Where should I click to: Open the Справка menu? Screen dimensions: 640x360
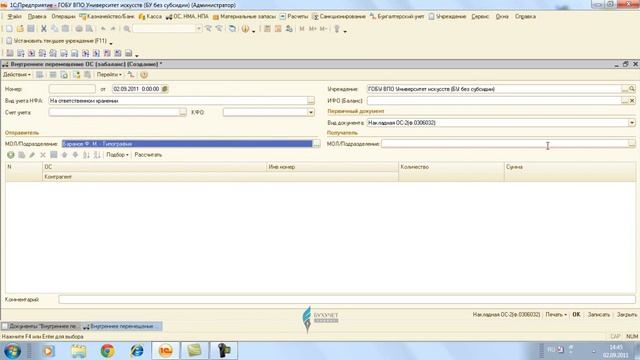click(525, 17)
